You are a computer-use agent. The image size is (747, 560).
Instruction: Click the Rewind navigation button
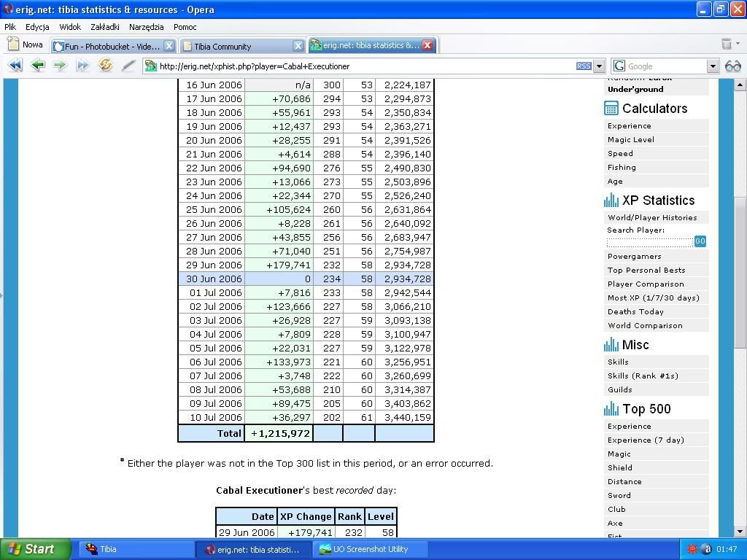click(x=15, y=66)
